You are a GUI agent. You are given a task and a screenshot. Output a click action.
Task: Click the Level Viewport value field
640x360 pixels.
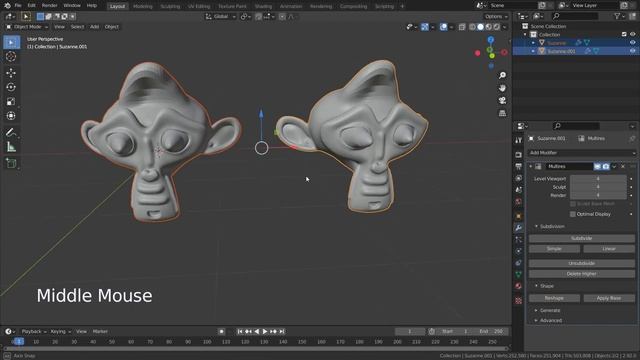click(598, 179)
